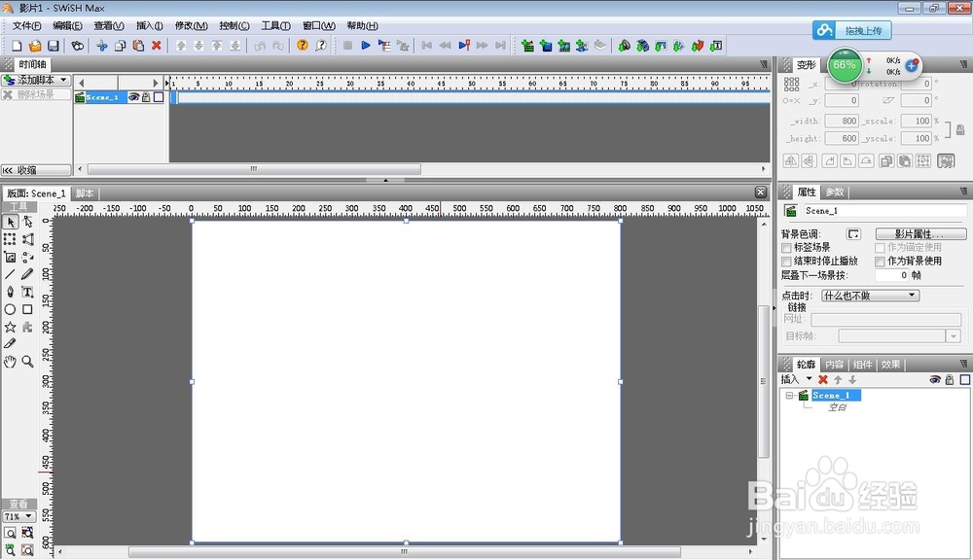
Task: Click the red X Delete toolbar icon
Action: tap(157, 46)
